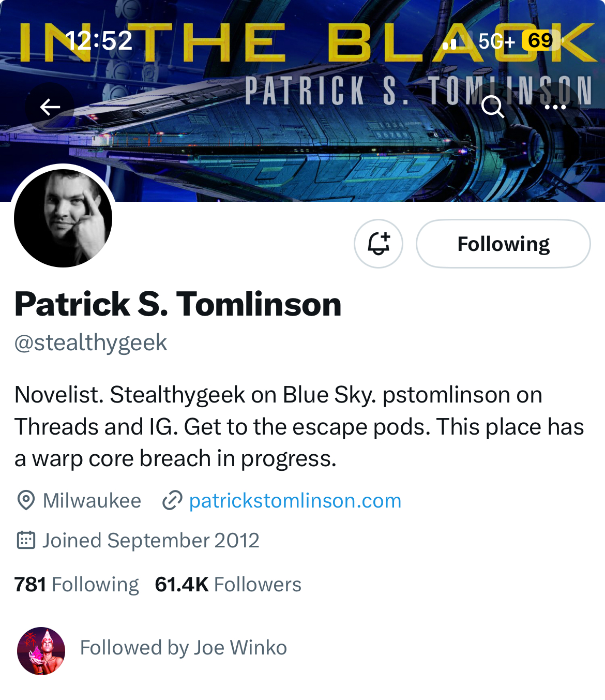Tap the 12:52 status bar clock
Image resolution: width=605 pixels, height=700 pixels.
99,40
